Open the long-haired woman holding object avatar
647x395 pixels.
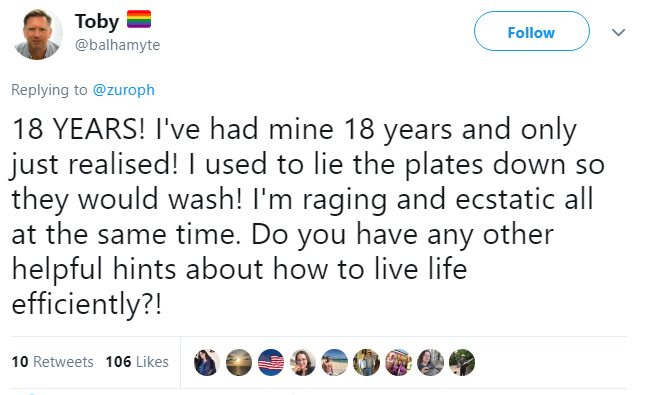(x=430, y=362)
